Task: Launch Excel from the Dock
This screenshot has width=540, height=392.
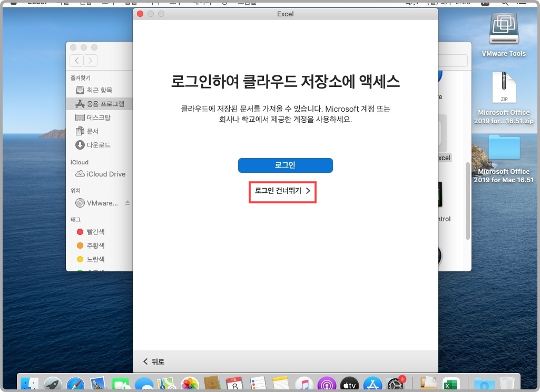Action: coord(450,383)
